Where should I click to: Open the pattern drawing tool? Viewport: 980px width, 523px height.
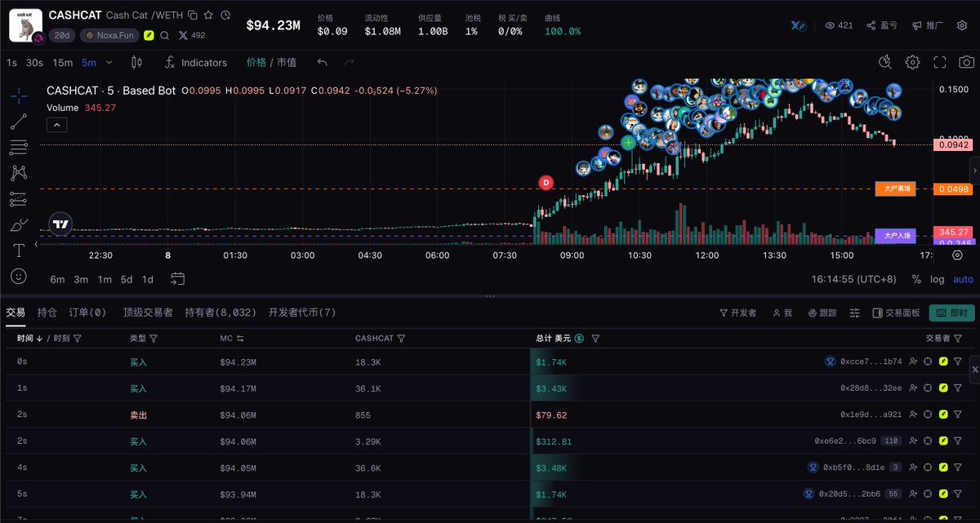[x=18, y=173]
